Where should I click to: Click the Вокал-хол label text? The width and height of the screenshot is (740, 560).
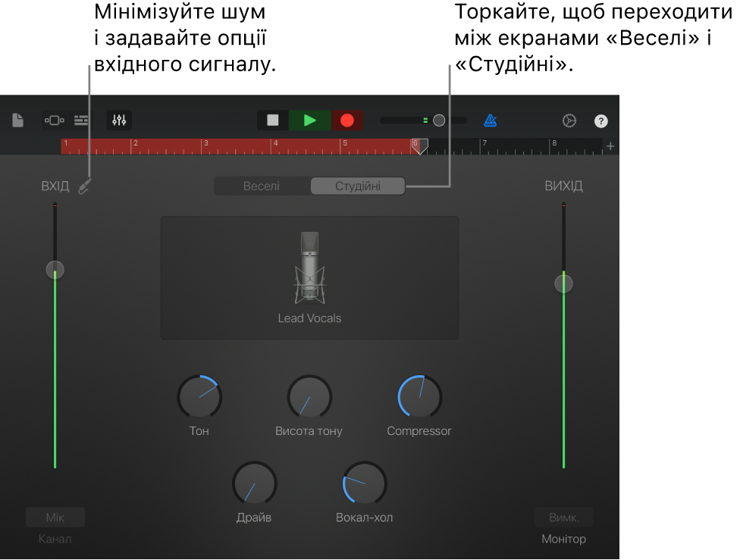365,518
